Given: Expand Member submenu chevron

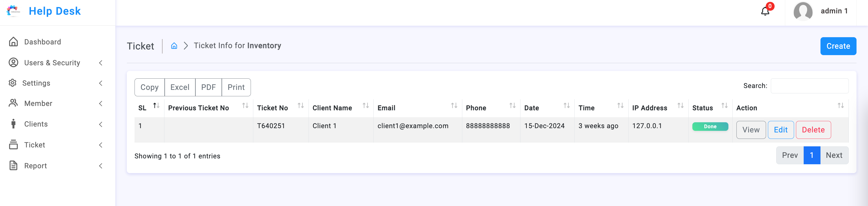Looking at the screenshot, I should tap(100, 103).
